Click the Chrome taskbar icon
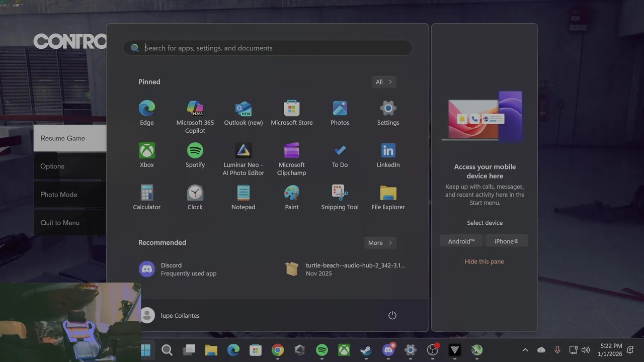This screenshot has height=362, width=644. coord(278,350)
